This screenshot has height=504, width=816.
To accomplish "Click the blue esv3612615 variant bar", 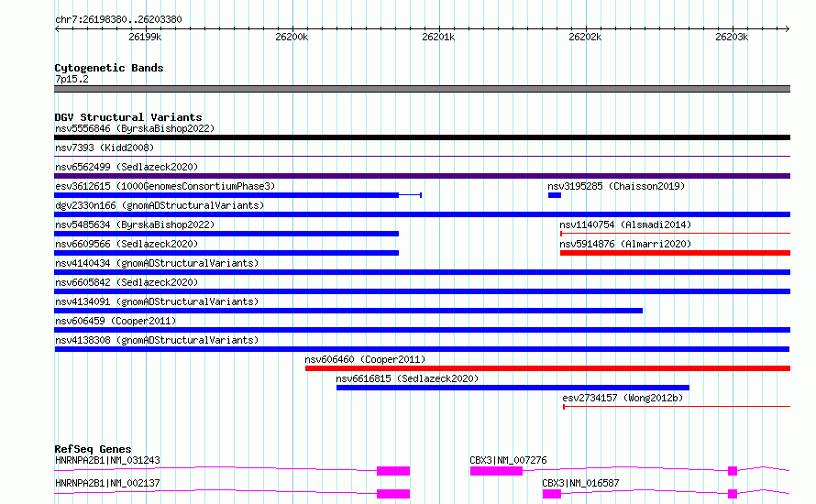I will pos(226,195).
